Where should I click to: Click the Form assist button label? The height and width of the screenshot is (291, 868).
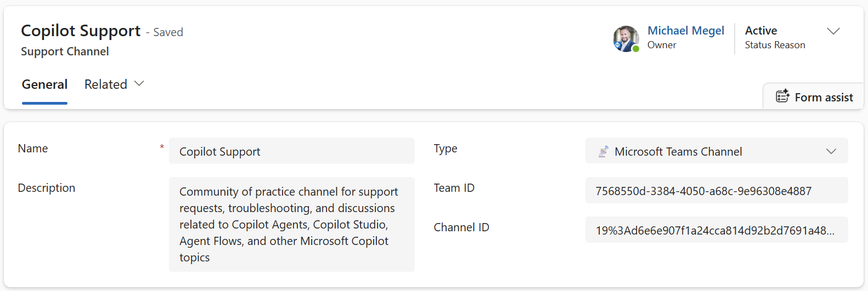coord(824,98)
